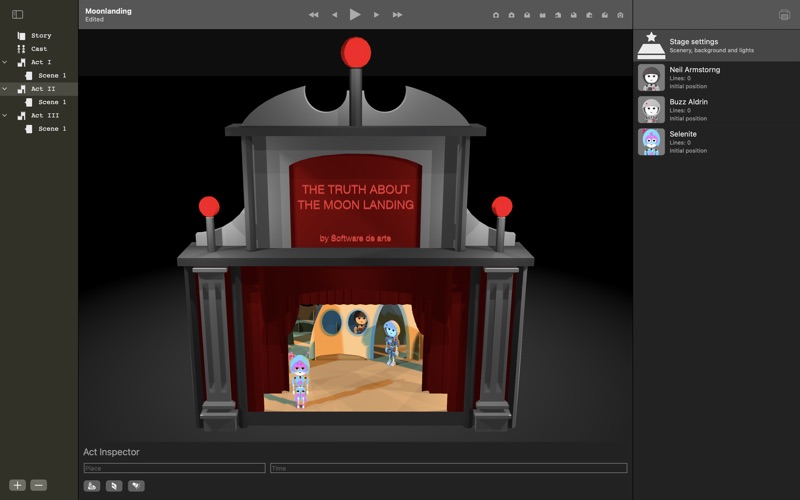Fast forward to the end
This screenshot has height=500, width=800.
(397, 15)
